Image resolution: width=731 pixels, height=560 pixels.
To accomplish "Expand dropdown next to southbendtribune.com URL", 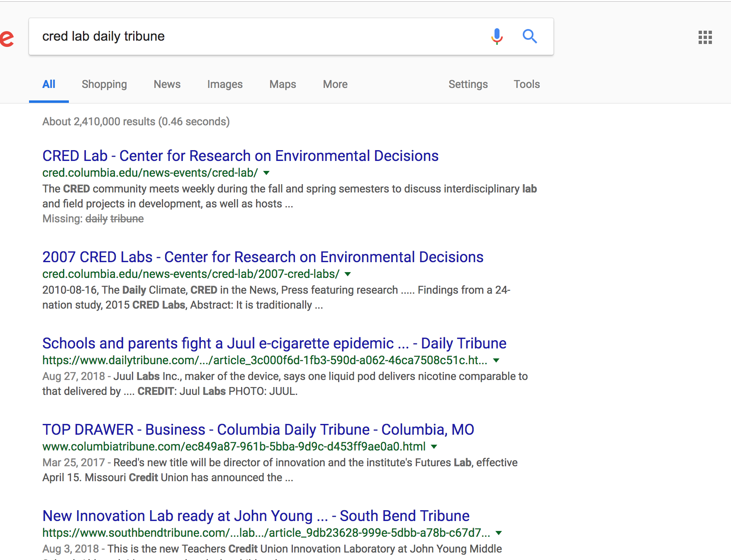I will (499, 533).
